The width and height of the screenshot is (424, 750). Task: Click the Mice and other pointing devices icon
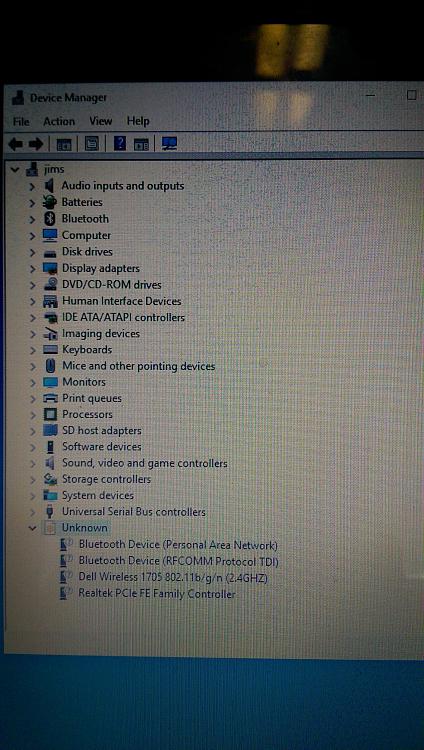[x=50, y=366]
